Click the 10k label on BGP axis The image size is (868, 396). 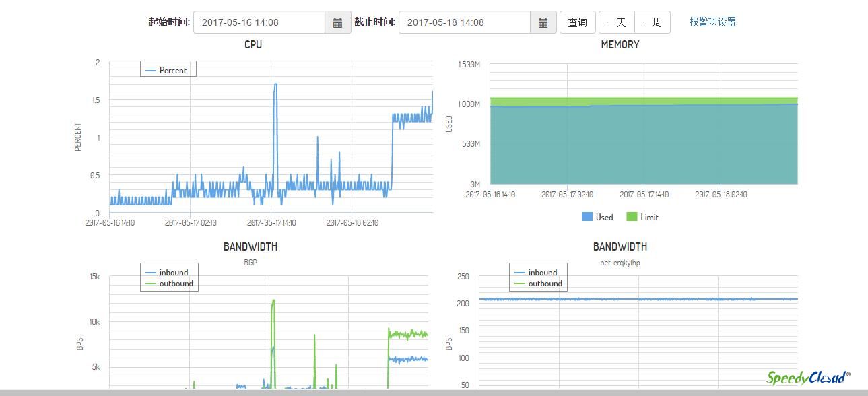pyautogui.click(x=95, y=322)
